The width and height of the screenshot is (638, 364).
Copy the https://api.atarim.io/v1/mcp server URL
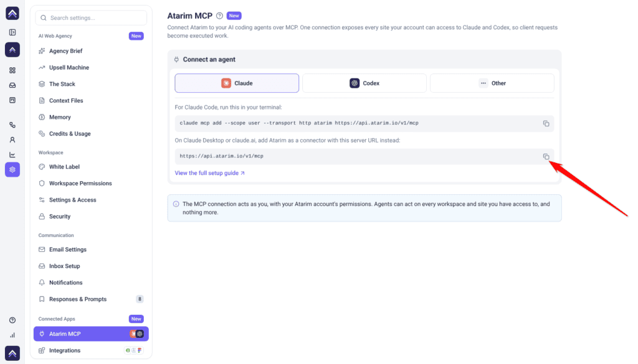click(546, 156)
